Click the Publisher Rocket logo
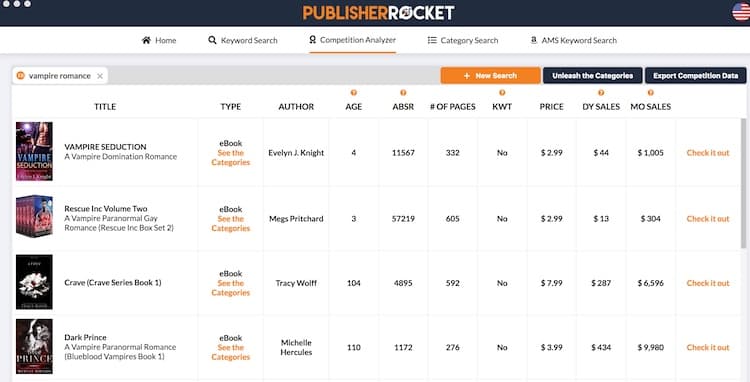This screenshot has height=382, width=750. 378,12
